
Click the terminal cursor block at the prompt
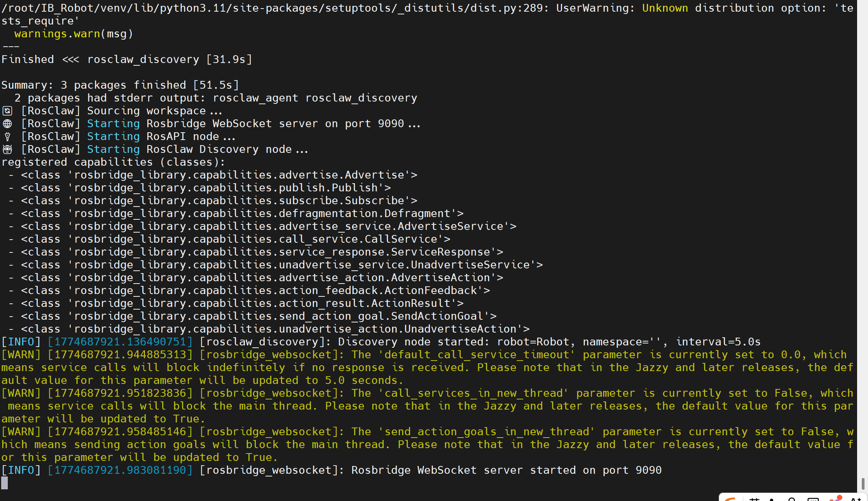pyautogui.click(x=5, y=483)
